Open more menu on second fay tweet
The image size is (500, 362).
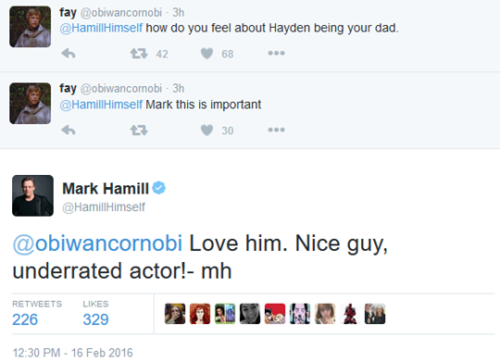pos(276,130)
